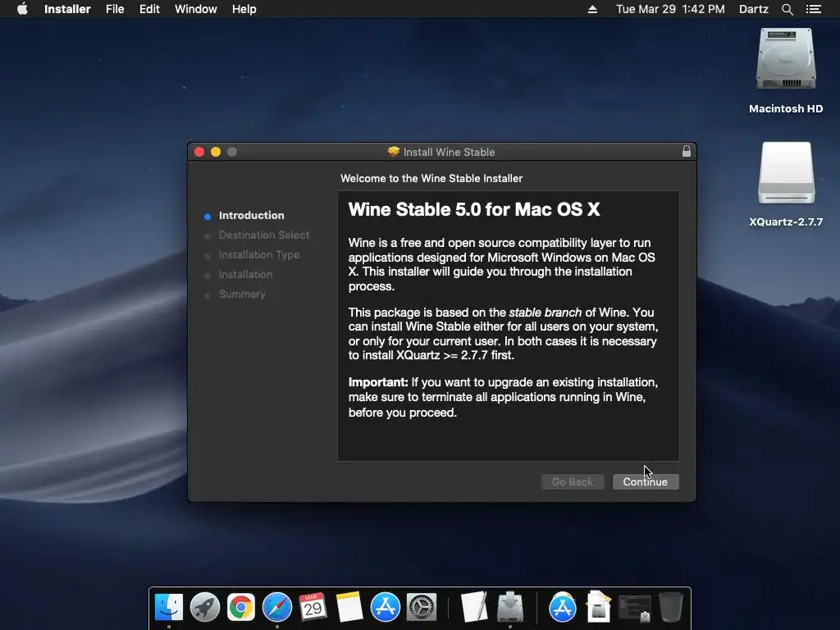Image resolution: width=840 pixels, height=630 pixels.
Task: Click the bold 'Important:' text
Action: click(x=378, y=382)
